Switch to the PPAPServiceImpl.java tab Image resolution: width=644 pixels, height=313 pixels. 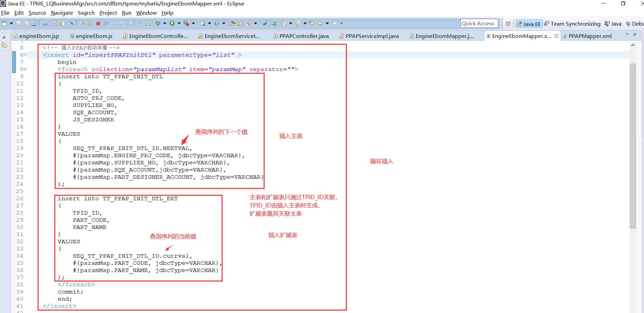369,36
